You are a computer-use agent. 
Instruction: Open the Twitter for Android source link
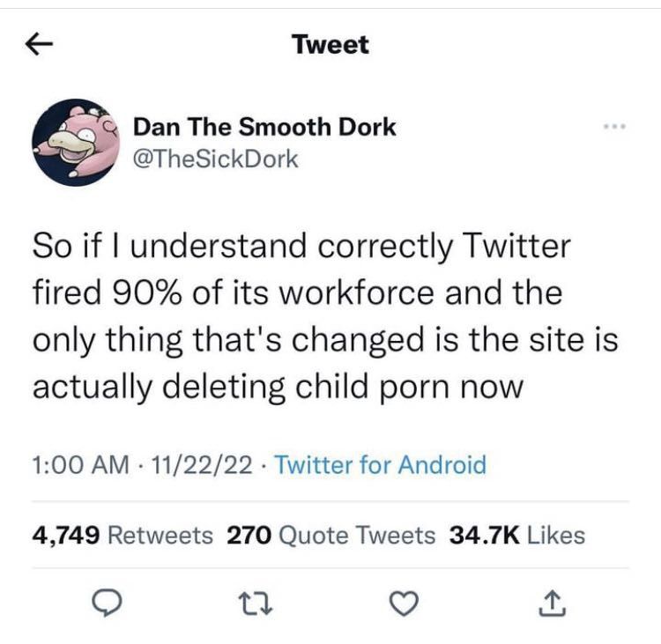(x=381, y=464)
